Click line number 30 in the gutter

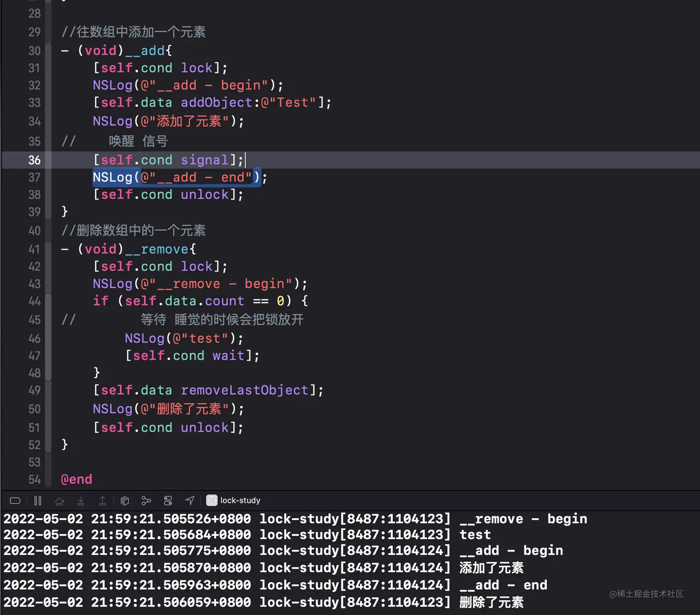tap(35, 50)
